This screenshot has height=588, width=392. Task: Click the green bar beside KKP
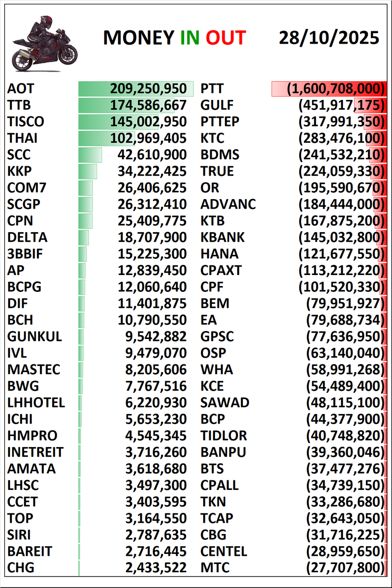[x=88, y=172]
